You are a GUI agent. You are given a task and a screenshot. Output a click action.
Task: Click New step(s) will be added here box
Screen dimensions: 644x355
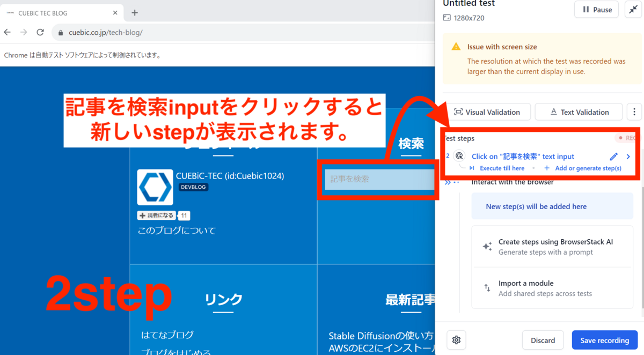click(552, 206)
